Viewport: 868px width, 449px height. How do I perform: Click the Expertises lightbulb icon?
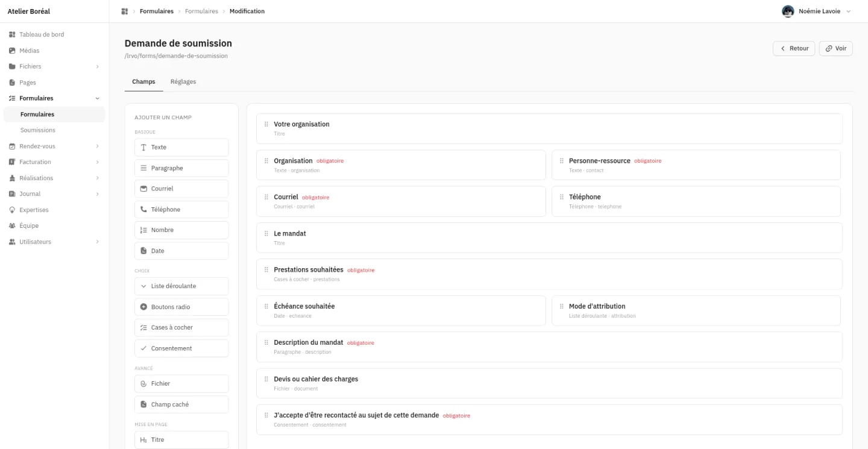(x=12, y=210)
